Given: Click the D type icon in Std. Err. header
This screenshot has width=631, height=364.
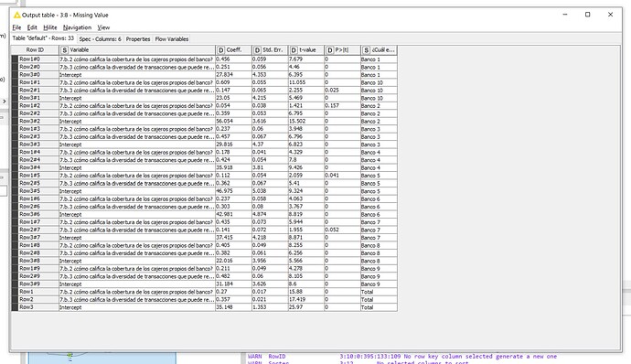Looking at the screenshot, I should 257,50.
